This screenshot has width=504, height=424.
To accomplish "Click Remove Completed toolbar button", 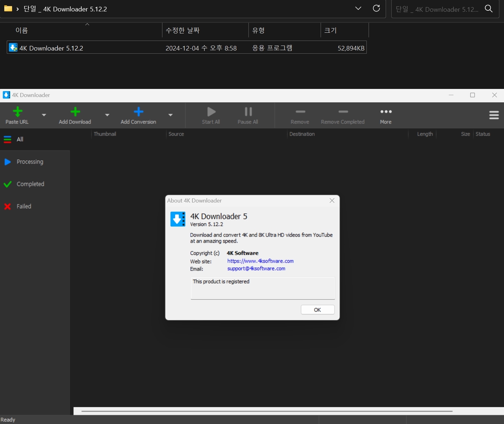I will 343,116.
